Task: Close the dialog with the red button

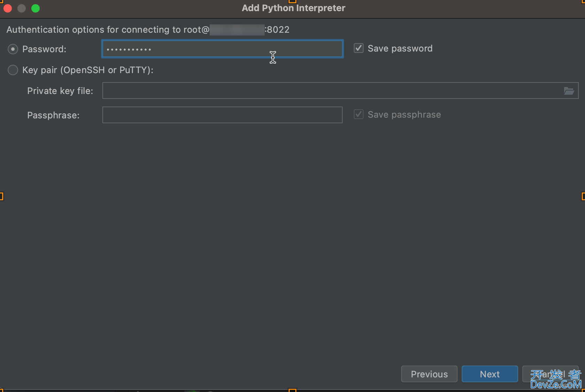Action: coord(8,8)
